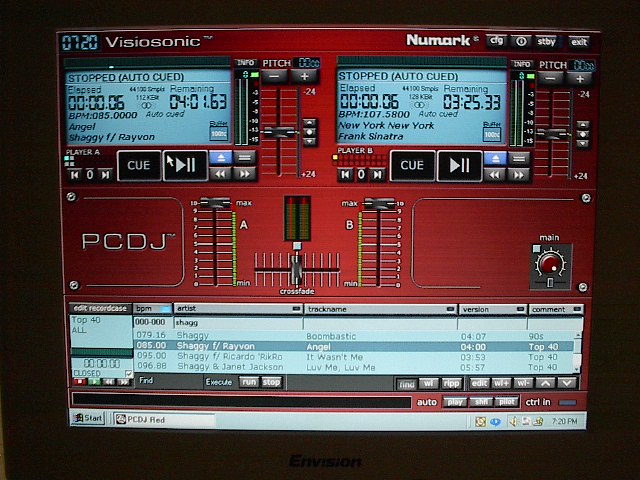The image size is (640, 480).
Task: Toggle the Buffer button in Player A display
Action: point(218,133)
